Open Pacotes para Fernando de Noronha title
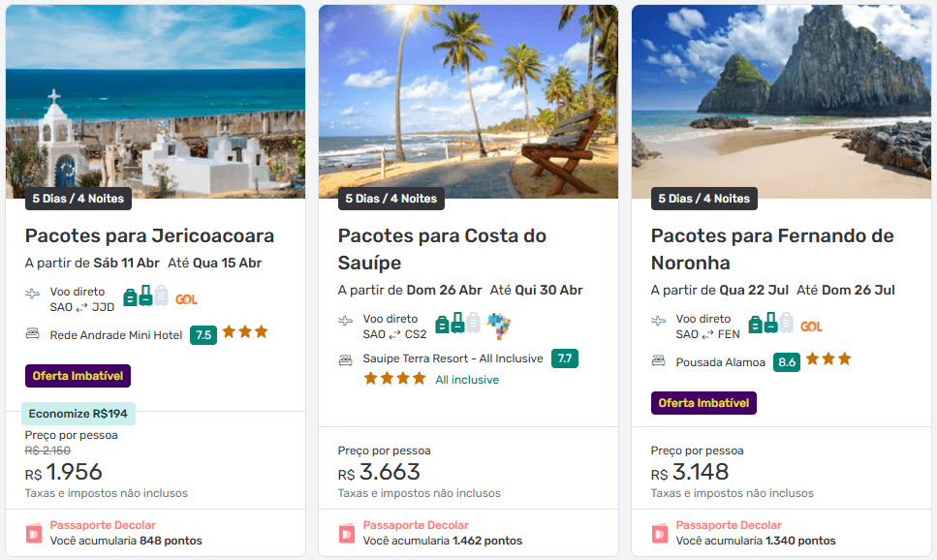 pyautogui.click(x=772, y=249)
